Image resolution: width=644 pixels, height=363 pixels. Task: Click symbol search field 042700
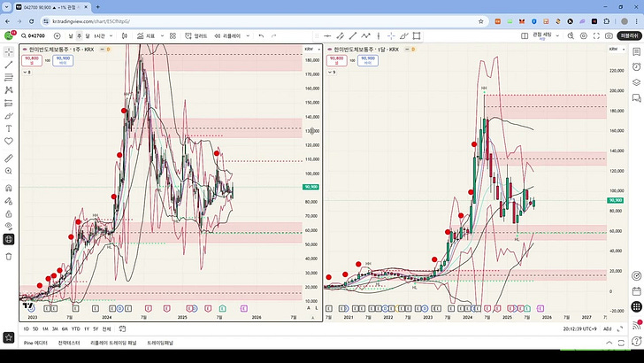(34, 35)
